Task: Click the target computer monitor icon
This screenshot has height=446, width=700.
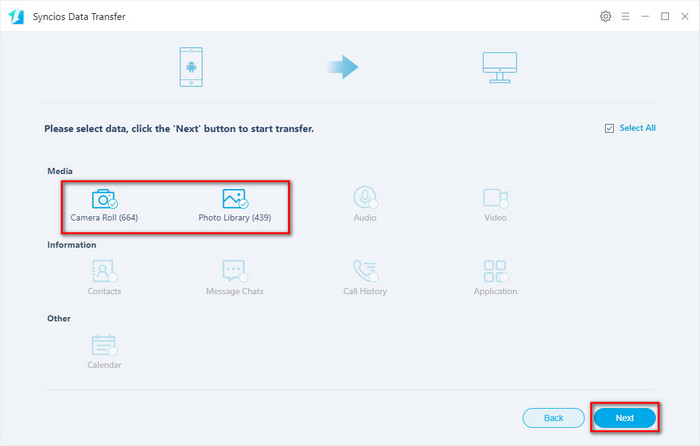Action: (x=500, y=67)
